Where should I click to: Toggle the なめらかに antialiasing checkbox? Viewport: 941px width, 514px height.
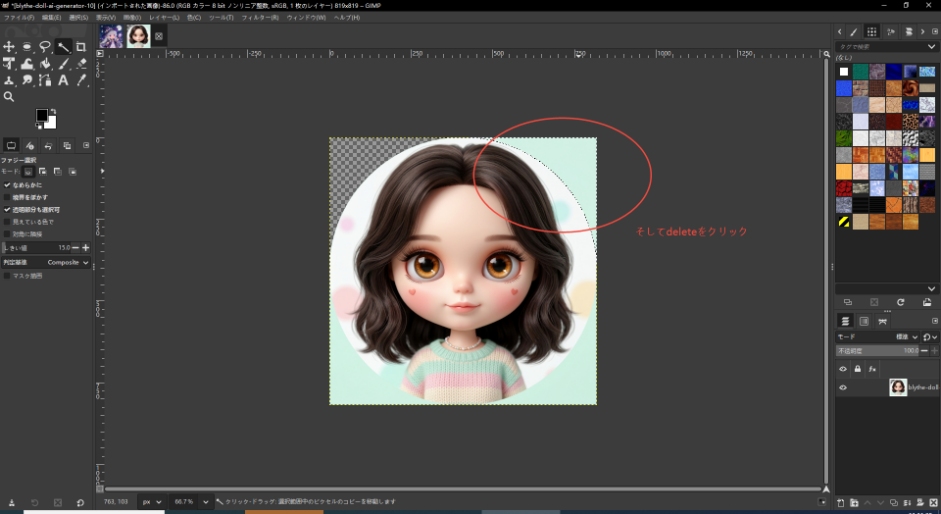[8, 185]
